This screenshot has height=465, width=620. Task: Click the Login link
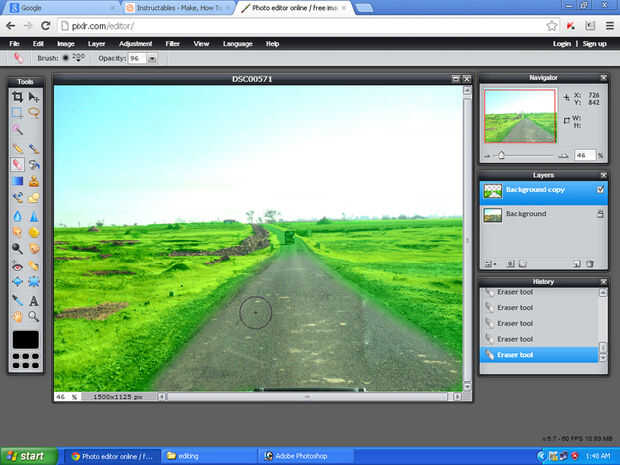(562, 44)
